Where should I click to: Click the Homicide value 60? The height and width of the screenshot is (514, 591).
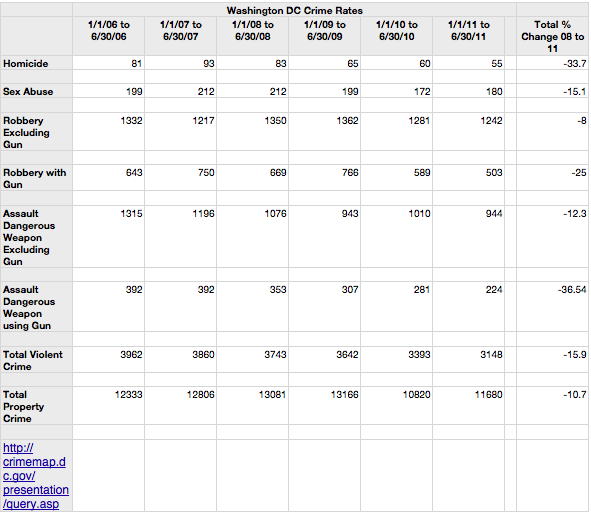point(424,64)
